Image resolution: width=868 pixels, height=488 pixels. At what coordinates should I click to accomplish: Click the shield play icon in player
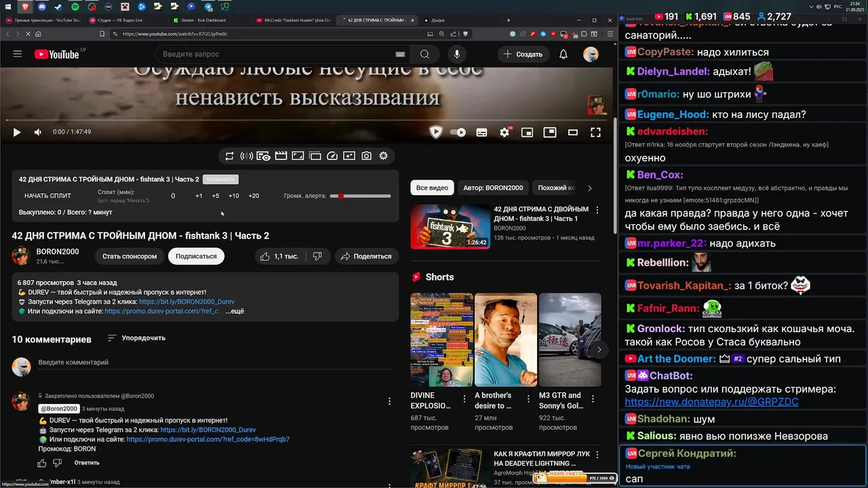coord(436,132)
